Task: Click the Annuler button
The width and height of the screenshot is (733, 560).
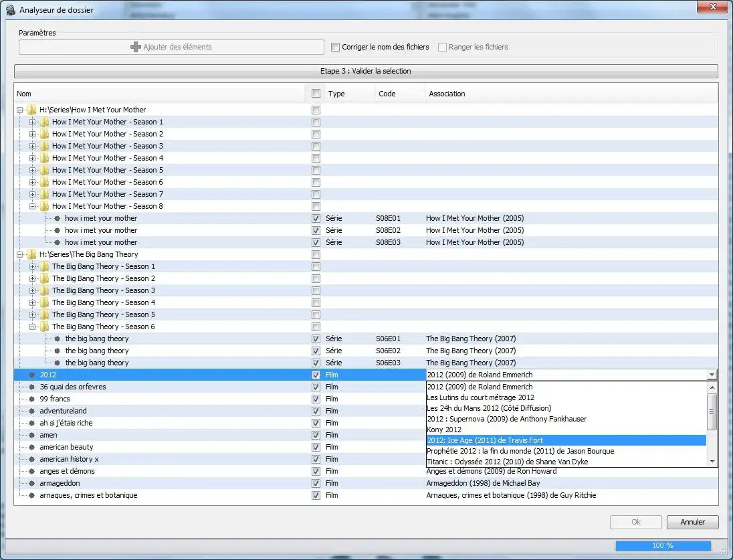Action: [692, 522]
